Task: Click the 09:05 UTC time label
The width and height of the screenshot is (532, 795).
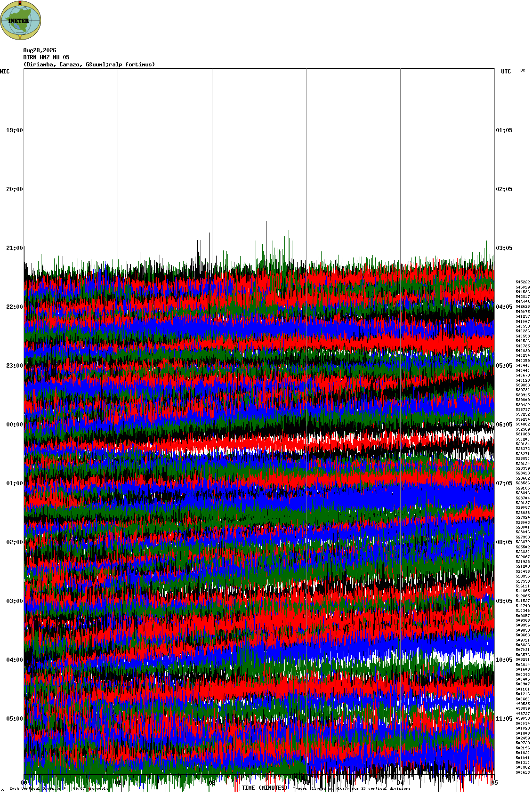Action: click(x=504, y=601)
